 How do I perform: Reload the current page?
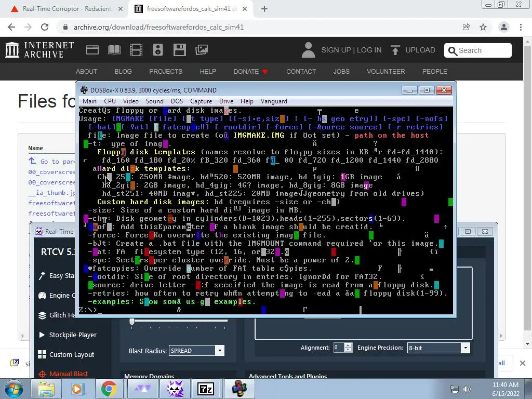pos(45,27)
